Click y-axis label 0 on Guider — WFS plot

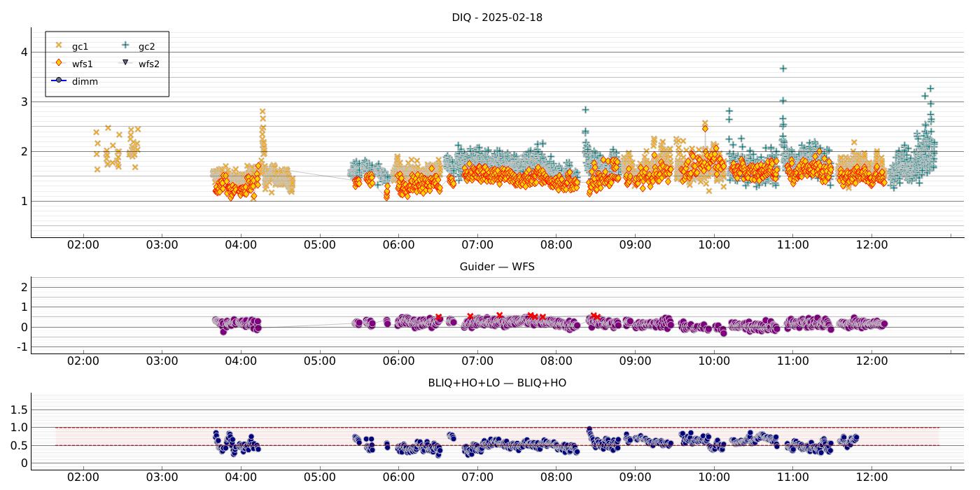pyautogui.click(x=23, y=328)
